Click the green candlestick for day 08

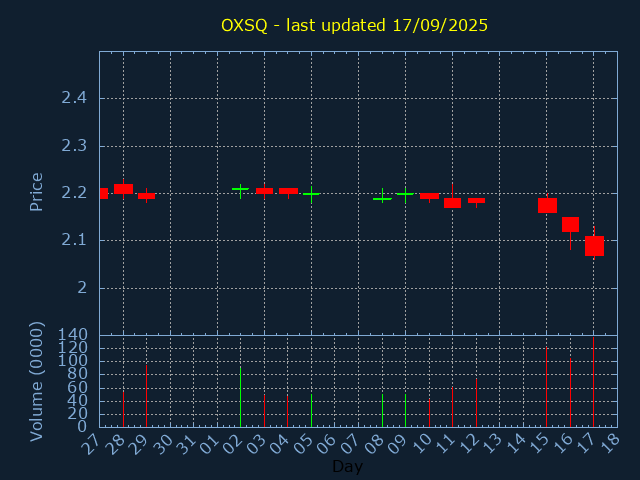tap(382, 196)
